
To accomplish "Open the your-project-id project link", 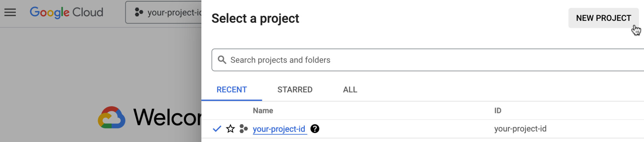I will [279, 129].
